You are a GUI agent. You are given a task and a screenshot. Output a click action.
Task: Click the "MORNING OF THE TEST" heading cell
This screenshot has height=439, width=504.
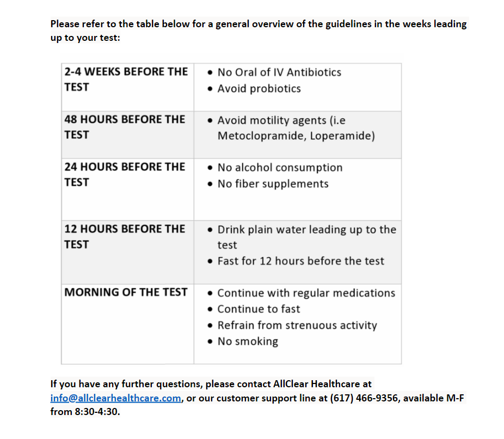point(126,292)
